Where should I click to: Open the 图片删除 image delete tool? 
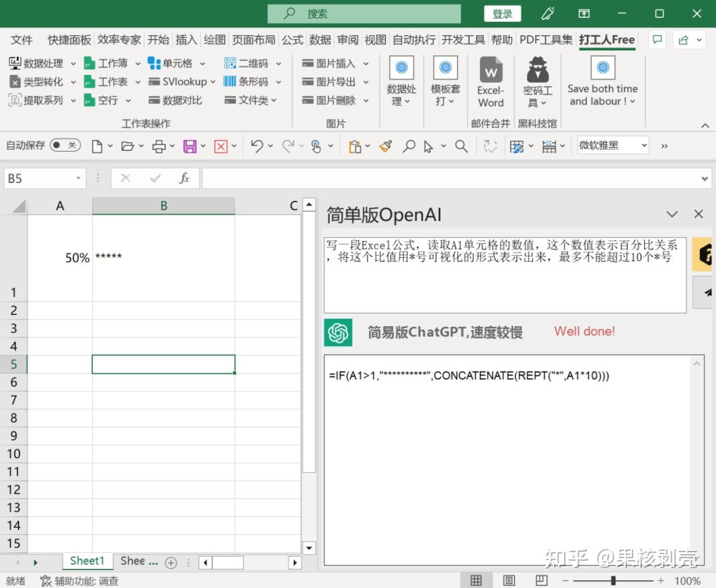[335, 100]
